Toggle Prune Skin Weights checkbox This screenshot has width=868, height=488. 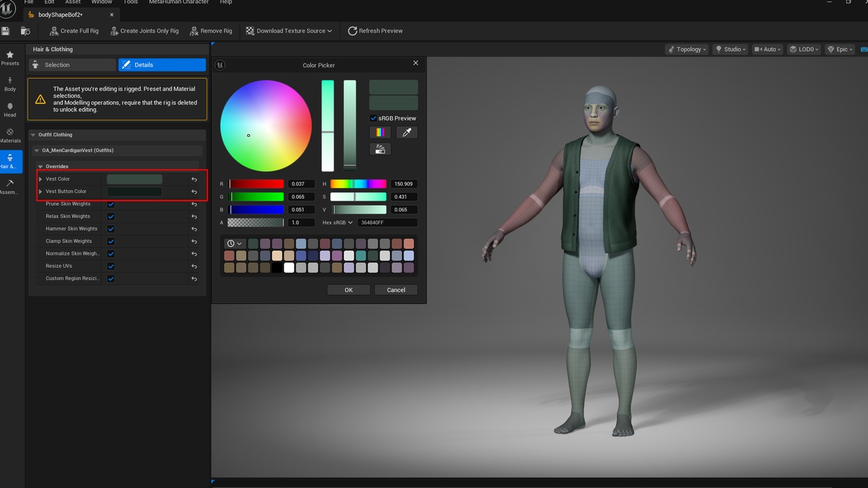tap(111, 204)
